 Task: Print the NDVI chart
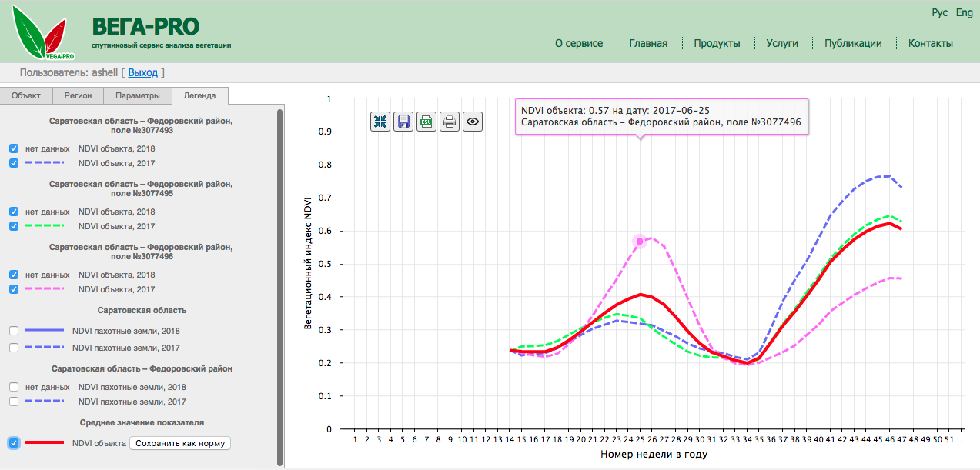450,121
